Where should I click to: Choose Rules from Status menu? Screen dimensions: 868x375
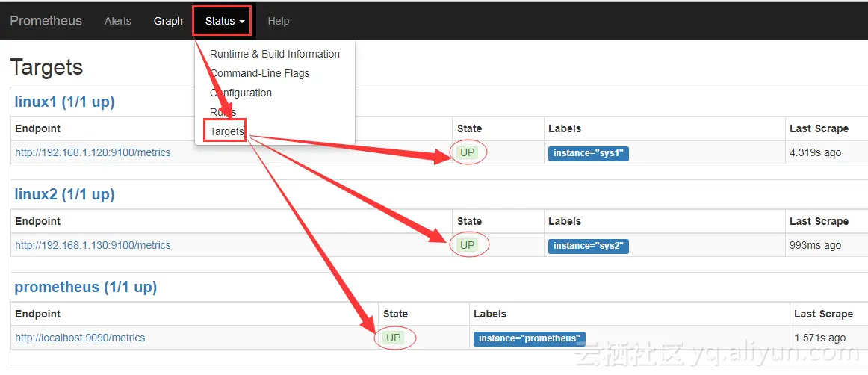tap(223, 112)
